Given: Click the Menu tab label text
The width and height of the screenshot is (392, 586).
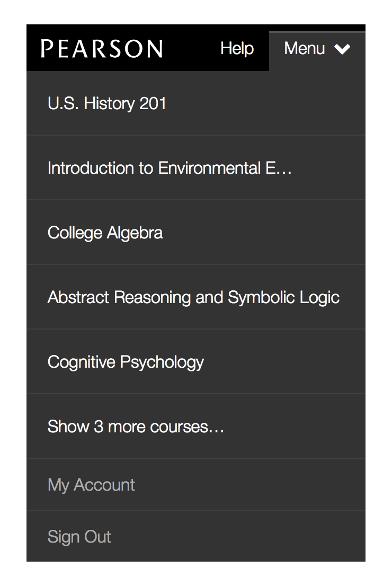Looking at the screenshot, I should pos(305,49).
